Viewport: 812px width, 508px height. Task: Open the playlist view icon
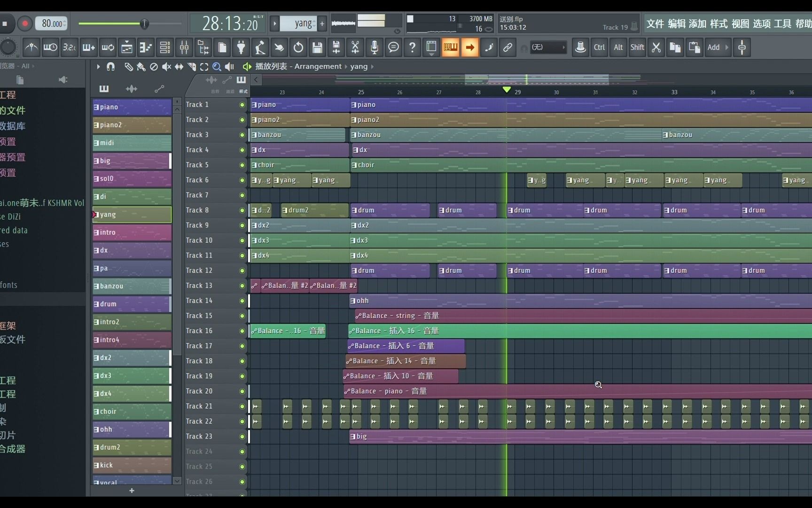coord(127,48)
